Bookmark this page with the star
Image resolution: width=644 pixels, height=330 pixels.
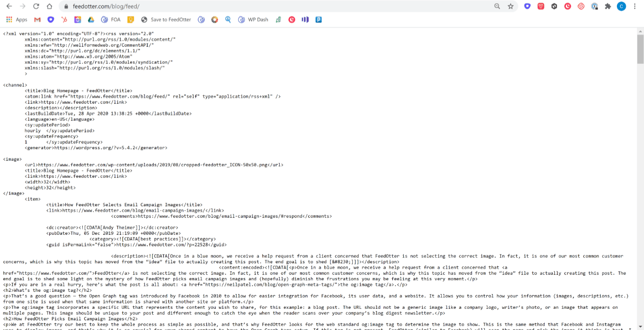pyautogui.click(x=510, y=6)
